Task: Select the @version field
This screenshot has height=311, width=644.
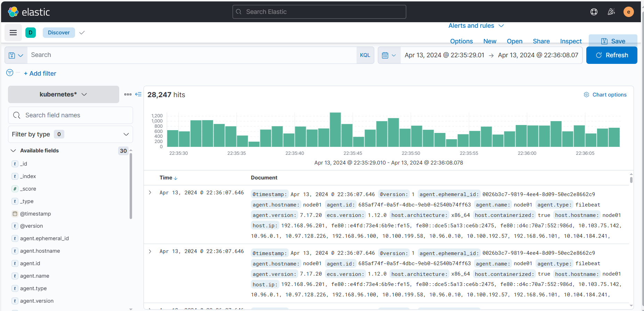Action: (x=31, y=226)
